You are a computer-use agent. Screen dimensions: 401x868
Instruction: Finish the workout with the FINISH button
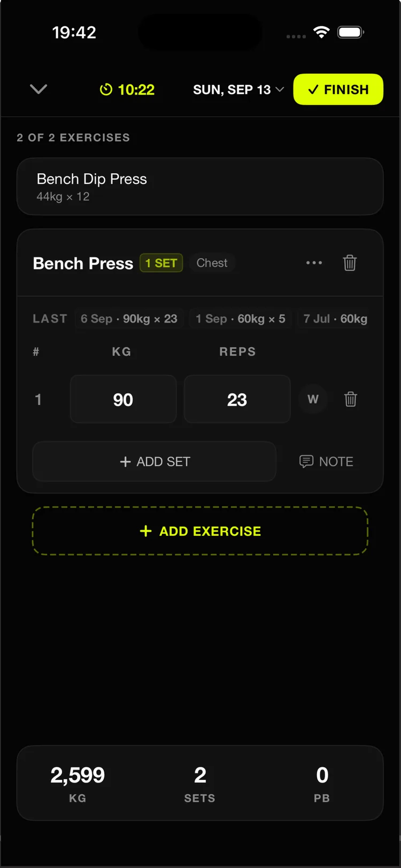(338, 89)
